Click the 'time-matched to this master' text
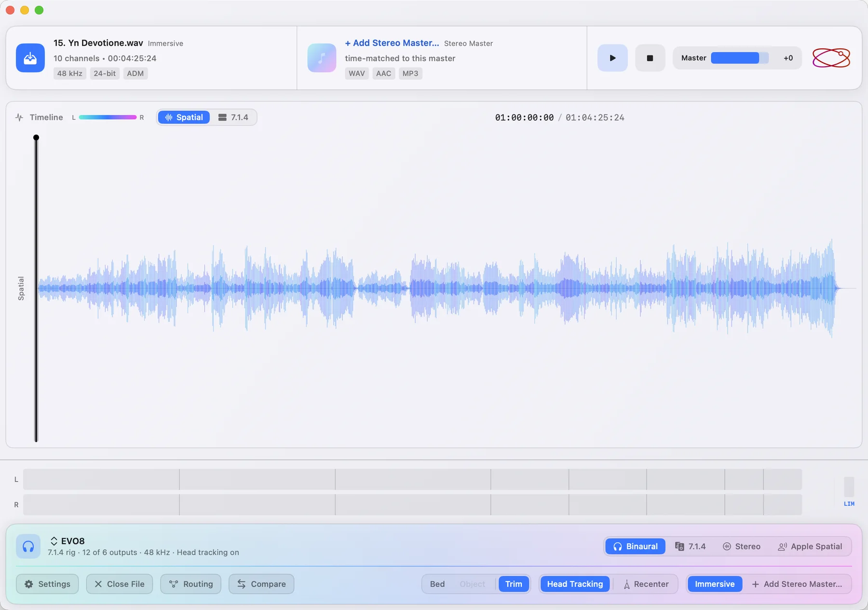 pos(400,58)
